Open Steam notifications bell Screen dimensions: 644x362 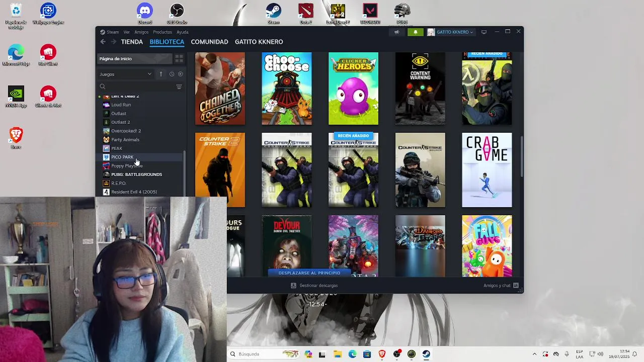(x=415, y=32)
